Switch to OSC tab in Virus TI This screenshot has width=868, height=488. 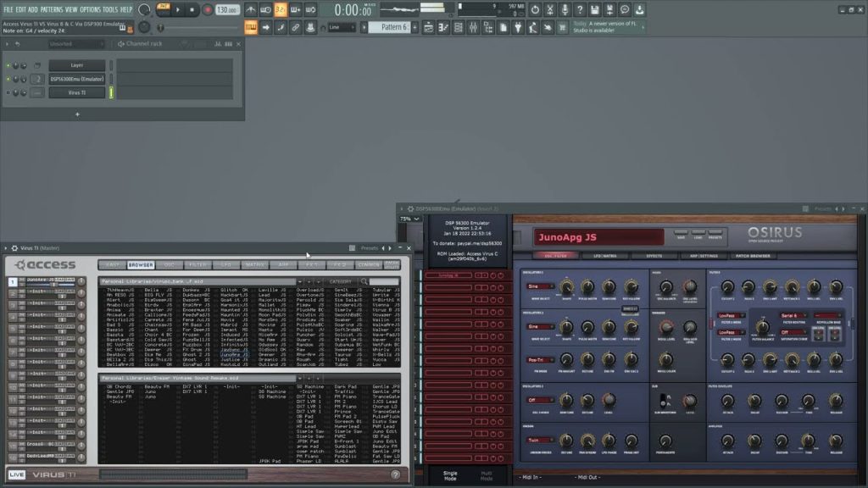(x=170, y=265)
